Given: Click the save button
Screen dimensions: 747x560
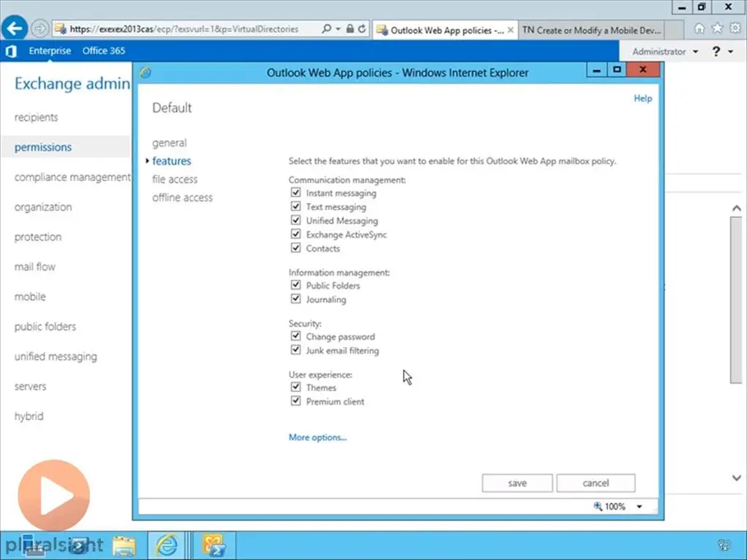Looking at the screenshot, I should [517, 483].
